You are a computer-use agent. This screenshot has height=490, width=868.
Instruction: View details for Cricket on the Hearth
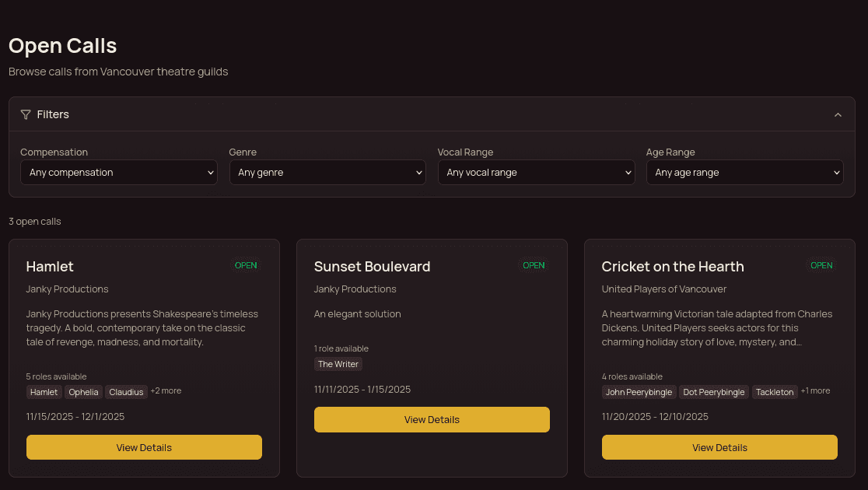[719, 447]
